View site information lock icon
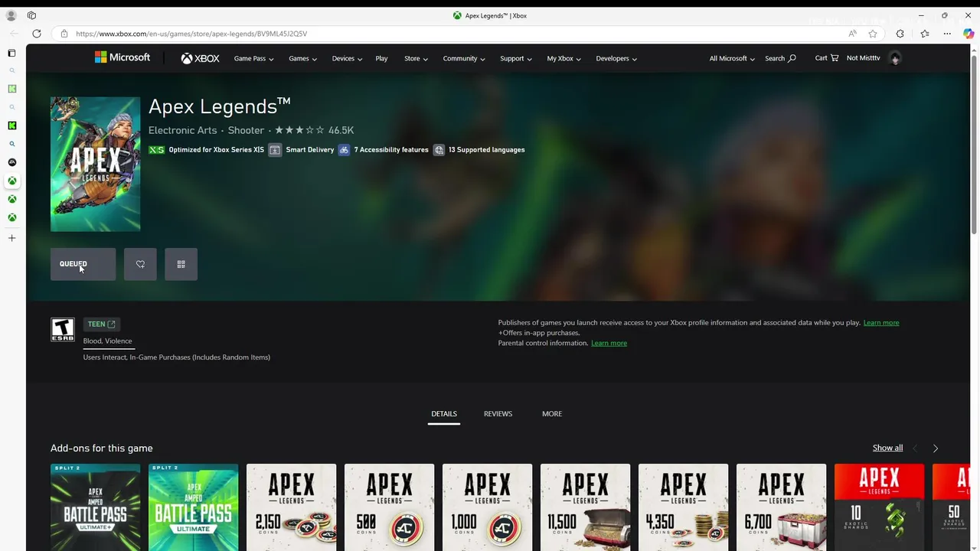 click(64, 34)
